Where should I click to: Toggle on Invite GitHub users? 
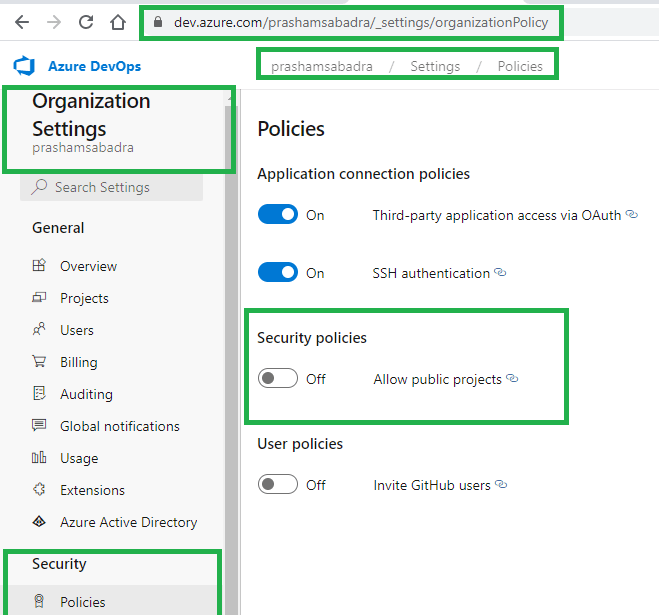click(278, 485)
